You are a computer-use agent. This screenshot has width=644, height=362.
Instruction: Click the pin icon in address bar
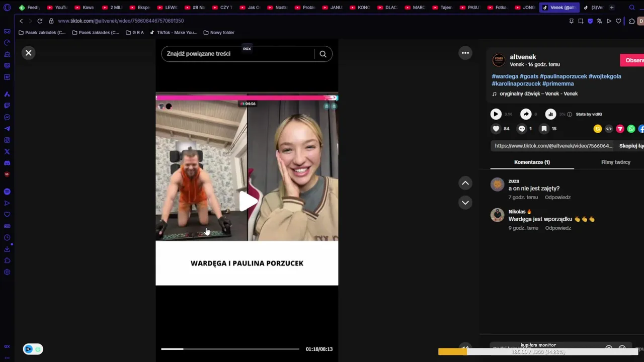click(571, 21)
